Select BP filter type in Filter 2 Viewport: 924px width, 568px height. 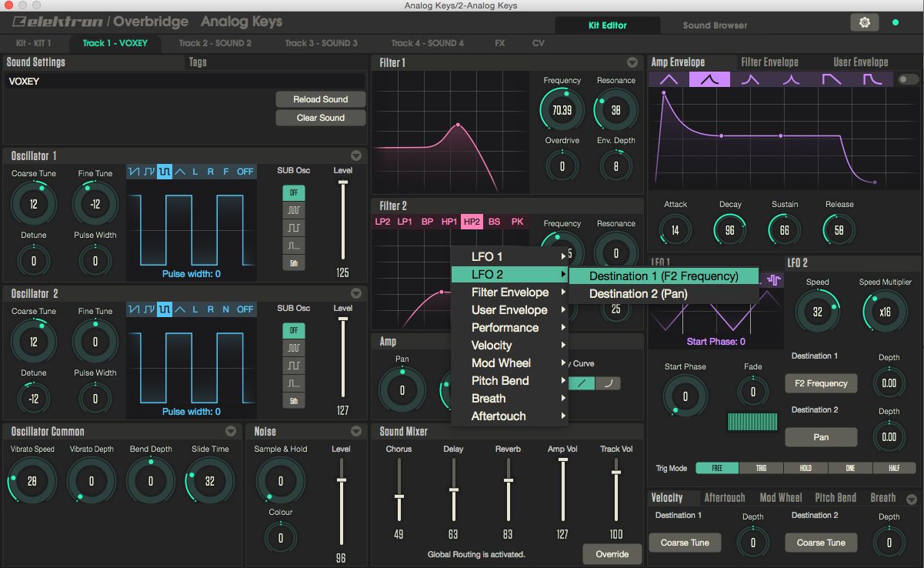pos(428,222)
